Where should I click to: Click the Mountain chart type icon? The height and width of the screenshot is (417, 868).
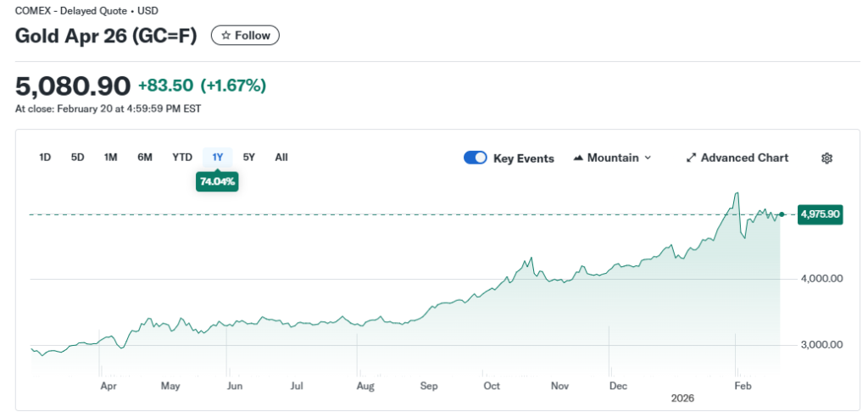click(x=579, y=158)
